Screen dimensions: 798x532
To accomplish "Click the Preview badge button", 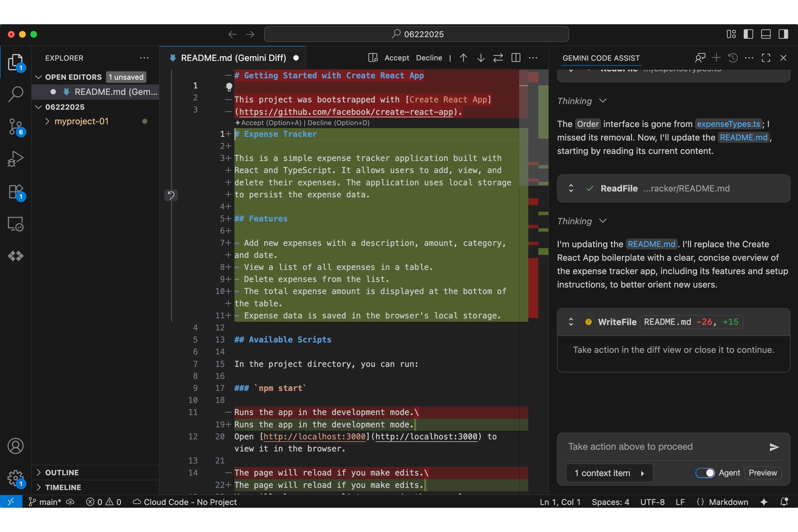I will coord(762,473).
